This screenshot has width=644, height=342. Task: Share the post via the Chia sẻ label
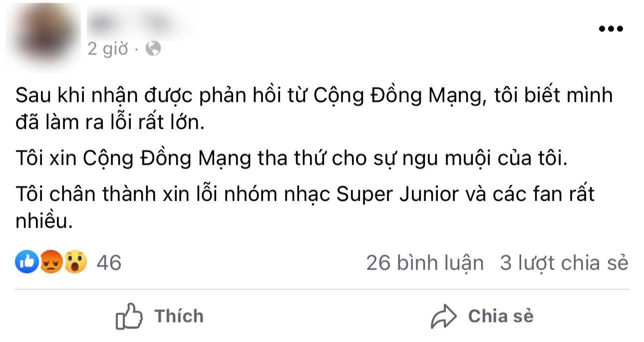[x=501, y=316]
